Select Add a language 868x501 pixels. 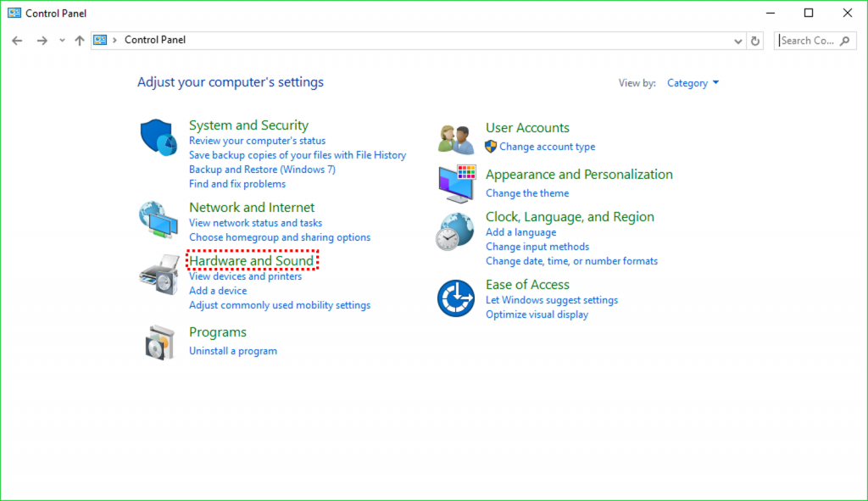(520, 232)
